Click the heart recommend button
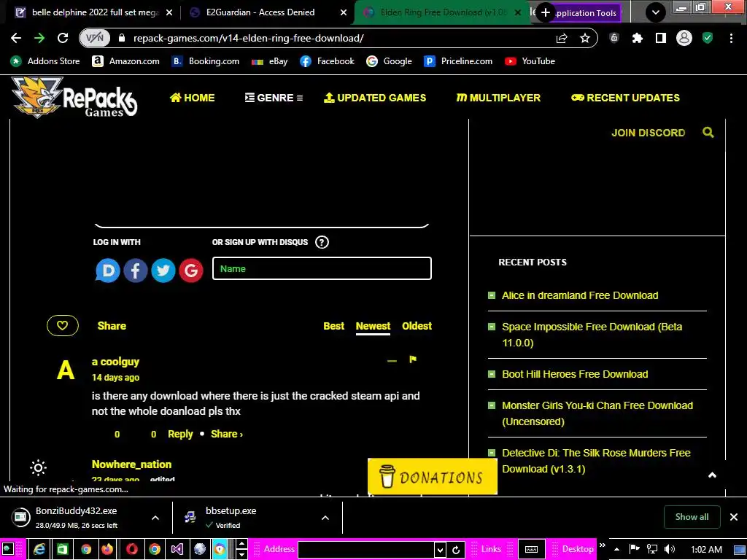Viewport: 747px width, 560px height. click(x=63, y=326)
